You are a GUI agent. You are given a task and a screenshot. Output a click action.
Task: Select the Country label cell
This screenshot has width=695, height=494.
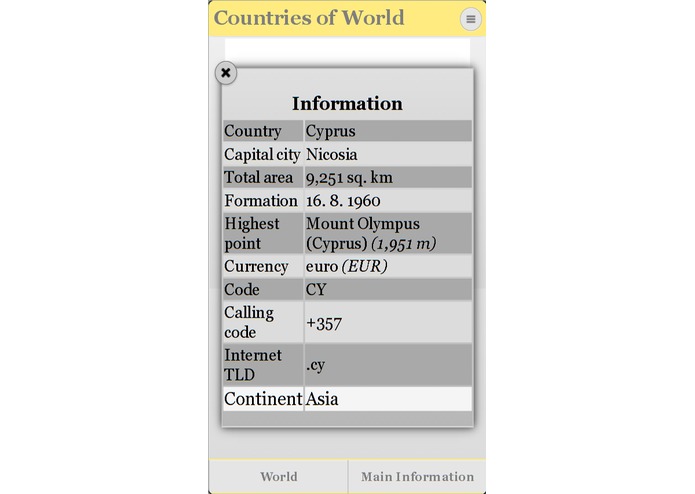click(263, 131)
